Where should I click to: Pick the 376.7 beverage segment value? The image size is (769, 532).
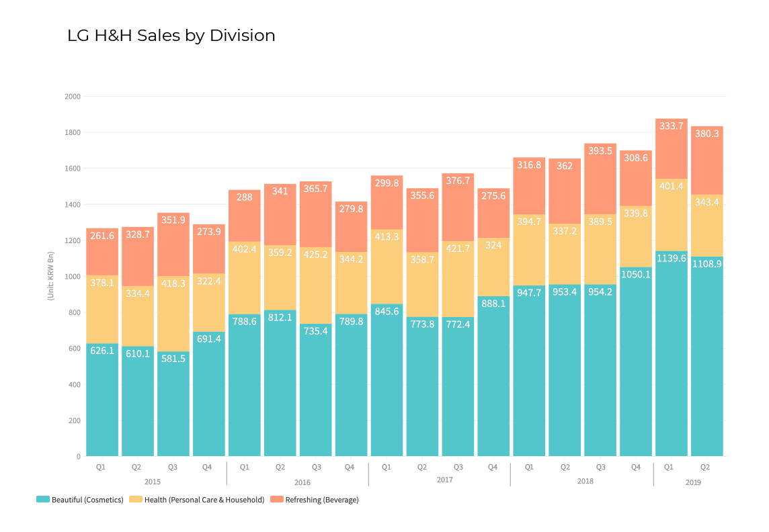click(458, 181)
